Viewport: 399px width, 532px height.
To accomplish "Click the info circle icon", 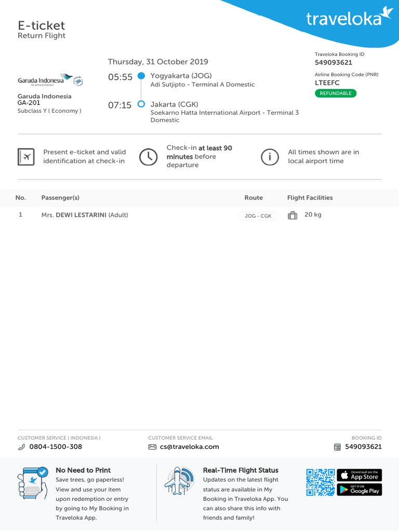I will click(x=270, y=157).
